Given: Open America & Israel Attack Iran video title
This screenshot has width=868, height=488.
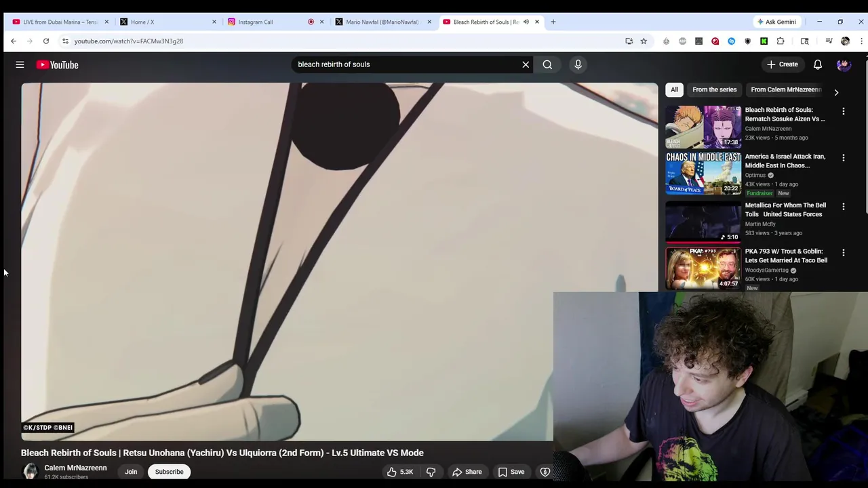Looking at the screenshot, I should (x=785, y=161).
